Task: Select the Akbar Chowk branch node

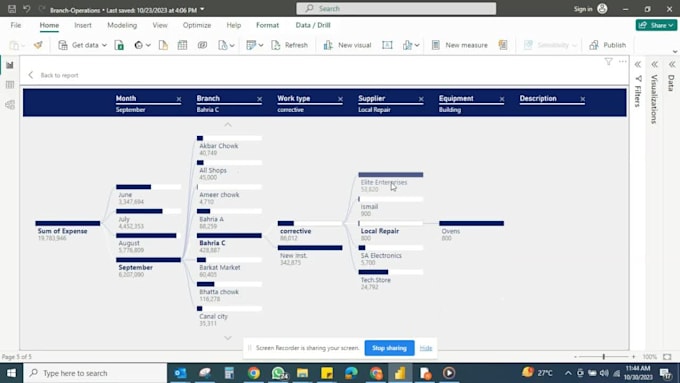Action: (x=229, y=146)
